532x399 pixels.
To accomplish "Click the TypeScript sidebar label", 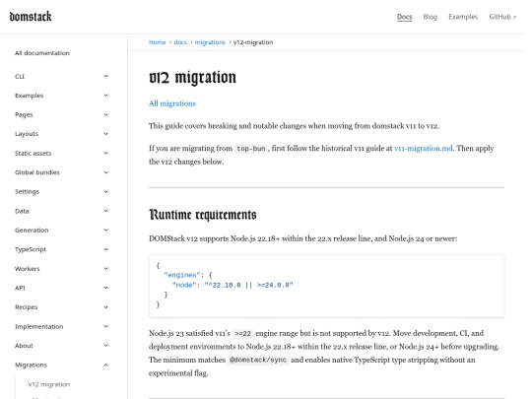I will 31,249.
